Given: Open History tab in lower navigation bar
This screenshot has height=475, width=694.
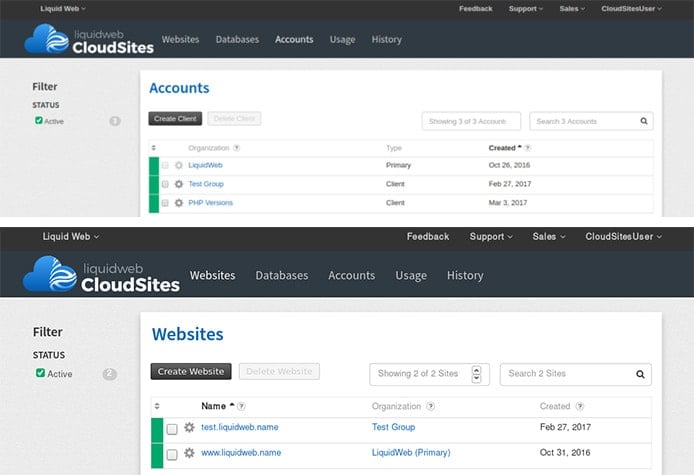Looking at the screenshot, I should (465, 275).
